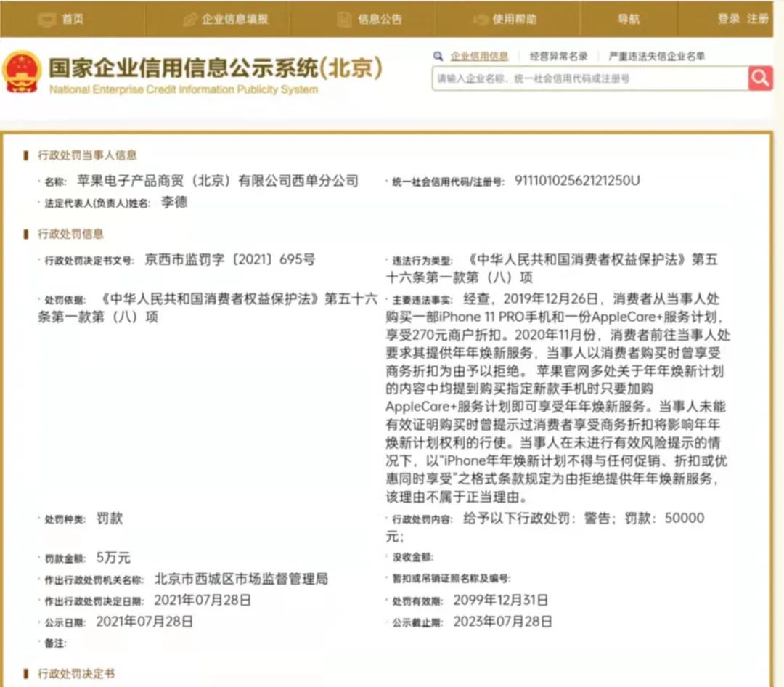Click publicity deadline 2023年07月28日

pyautogui.click(x=502, y=622)
